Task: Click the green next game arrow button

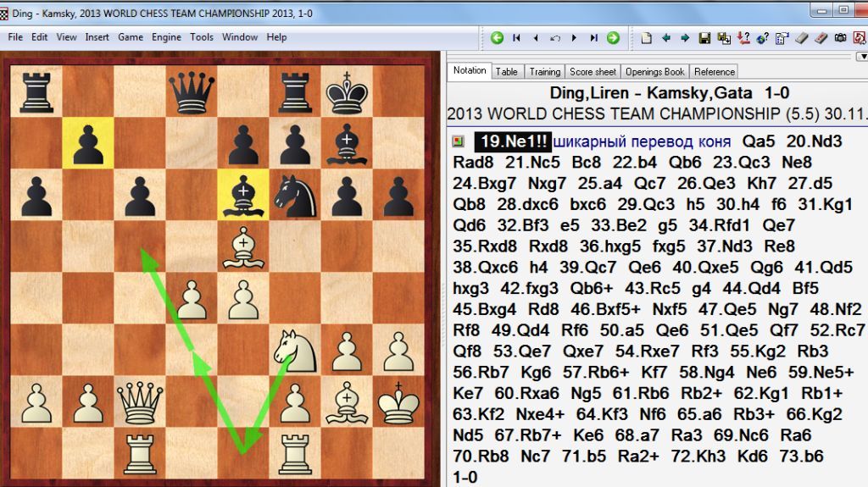Action: [x=613, y=37]
